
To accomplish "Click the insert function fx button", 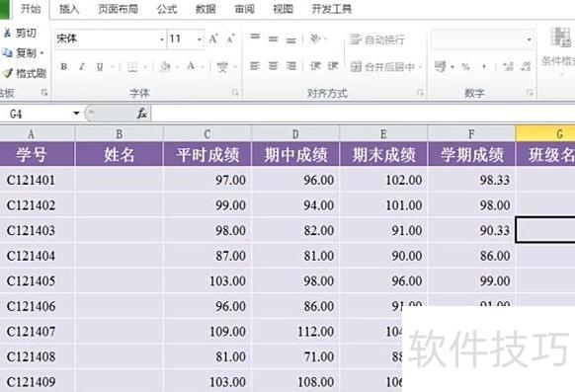I will [x=141, y=114].
